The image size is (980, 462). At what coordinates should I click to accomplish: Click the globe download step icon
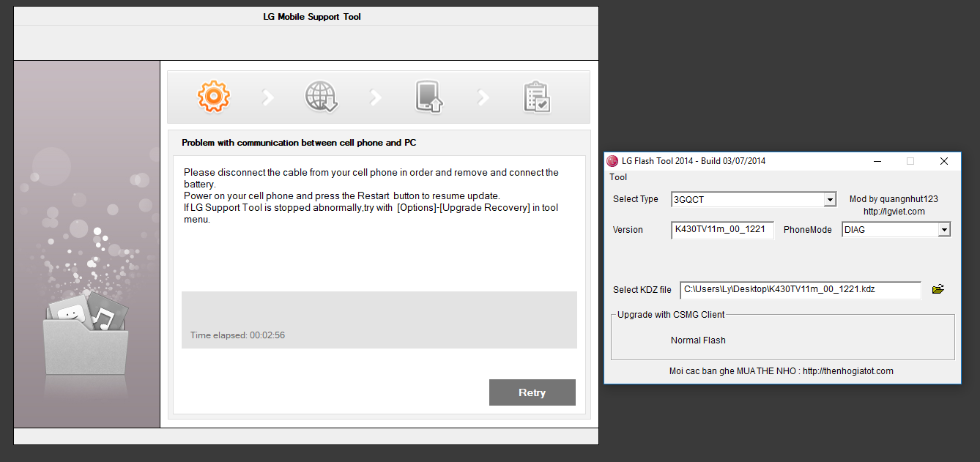[x=321, y=97]
